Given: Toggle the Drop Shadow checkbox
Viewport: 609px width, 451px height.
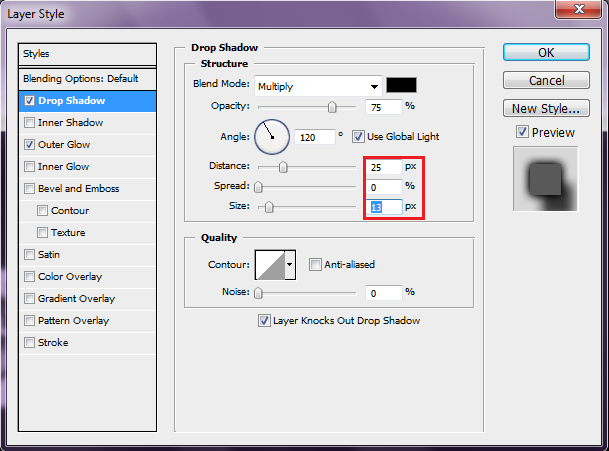Looking at the screenshot, I should (x=29, y=101).
